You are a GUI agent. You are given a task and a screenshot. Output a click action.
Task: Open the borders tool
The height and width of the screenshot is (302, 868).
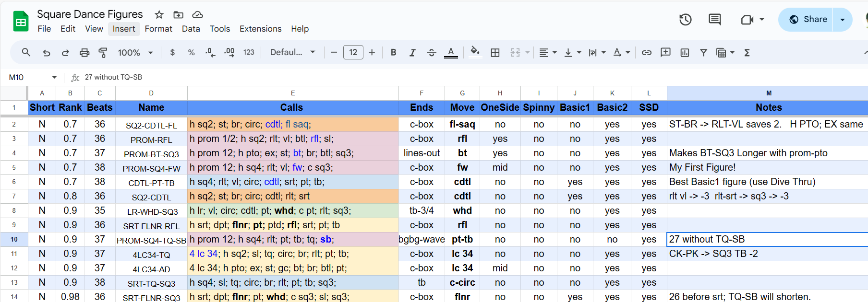495,53
